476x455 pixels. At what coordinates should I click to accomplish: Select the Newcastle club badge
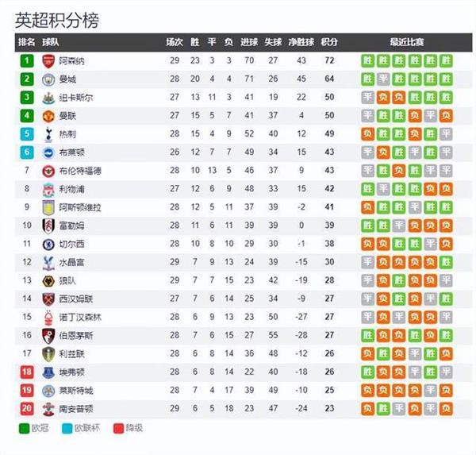click(48, 98)
